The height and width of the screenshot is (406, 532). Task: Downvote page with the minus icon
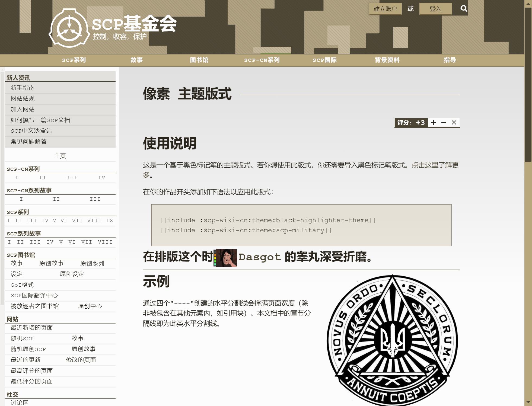tap(444, 123)
